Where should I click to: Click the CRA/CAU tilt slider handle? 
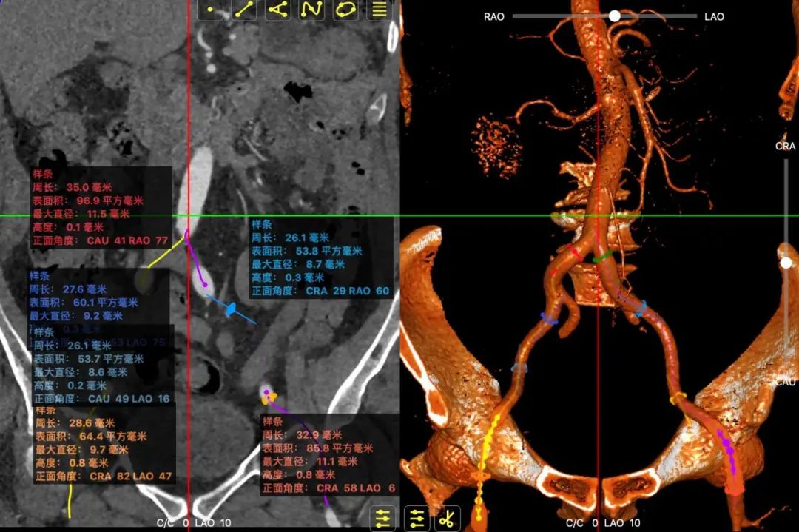click(x=786, y=263)
